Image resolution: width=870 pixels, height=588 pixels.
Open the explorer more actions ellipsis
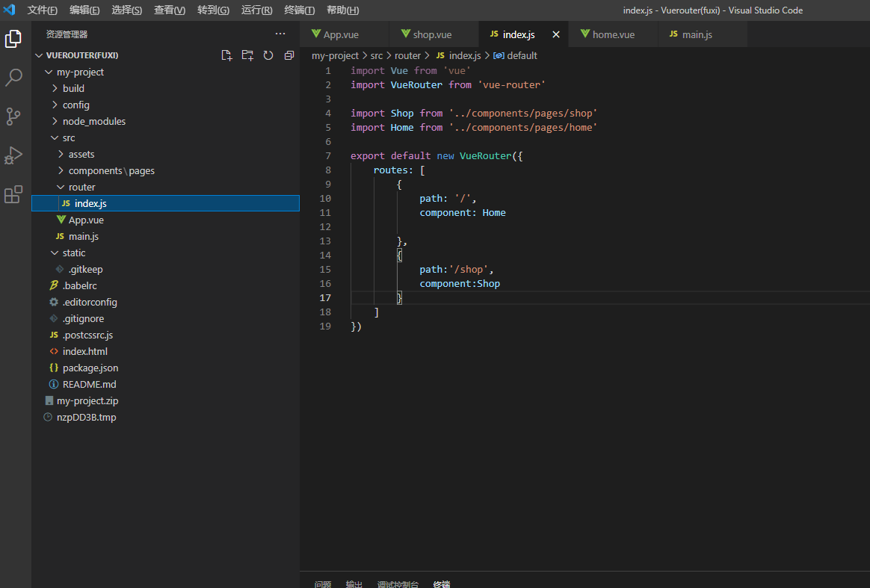tap(280, 34)
